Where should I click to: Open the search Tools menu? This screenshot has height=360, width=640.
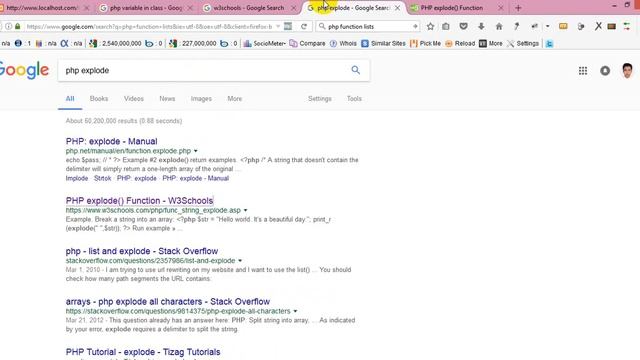pyautogui.click(x=354, y=99)
